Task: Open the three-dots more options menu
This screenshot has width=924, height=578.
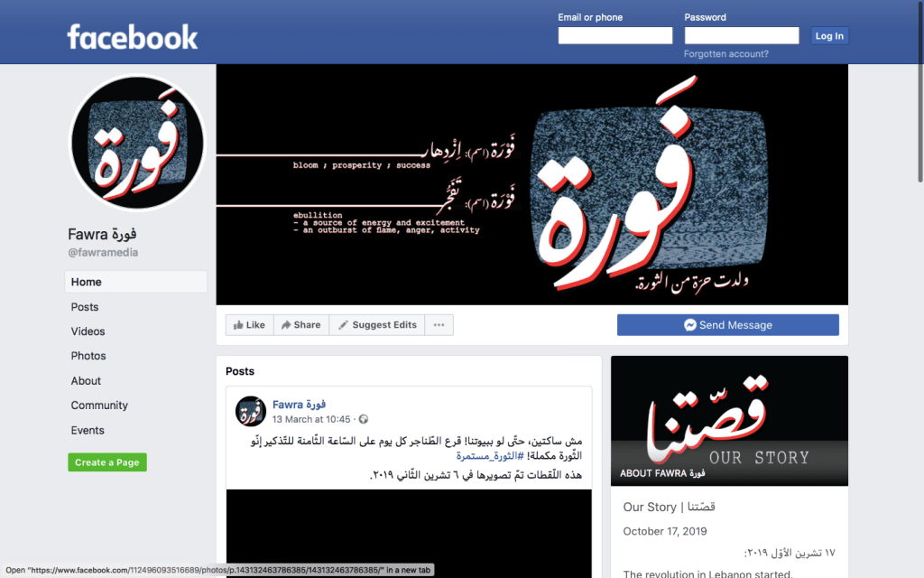Action: [439, 325]
